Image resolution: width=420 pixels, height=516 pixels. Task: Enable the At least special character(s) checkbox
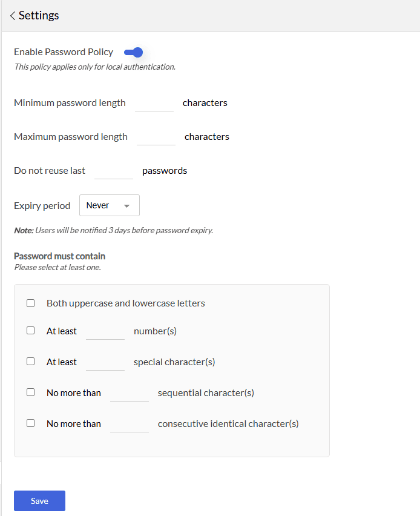click(31, 362)
